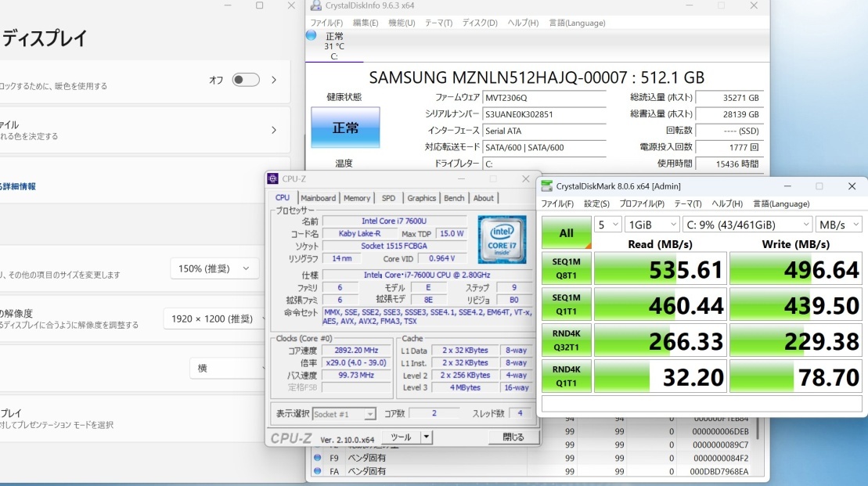Click the blue drive status circle above 31 °C

pyautogui.click(x=311, y=35)
